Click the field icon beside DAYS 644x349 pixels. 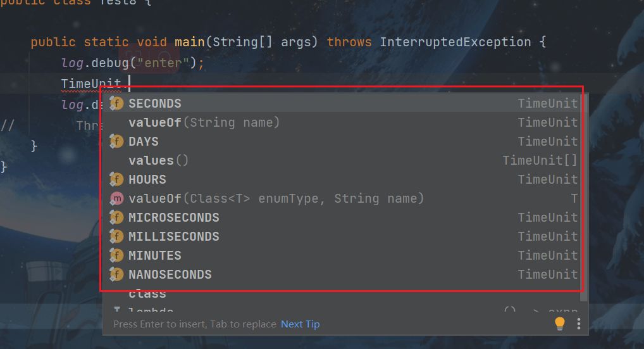[116, 141]
